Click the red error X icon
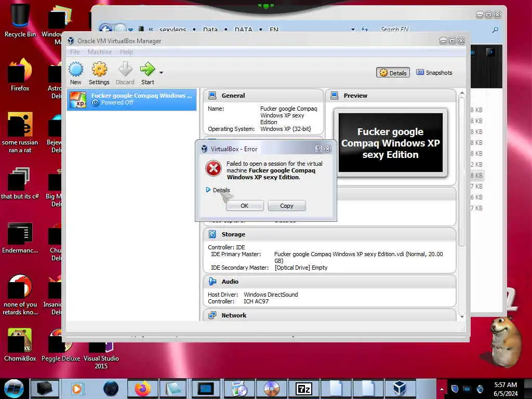Viewport: 532px width, 399px height. [214, 169]
